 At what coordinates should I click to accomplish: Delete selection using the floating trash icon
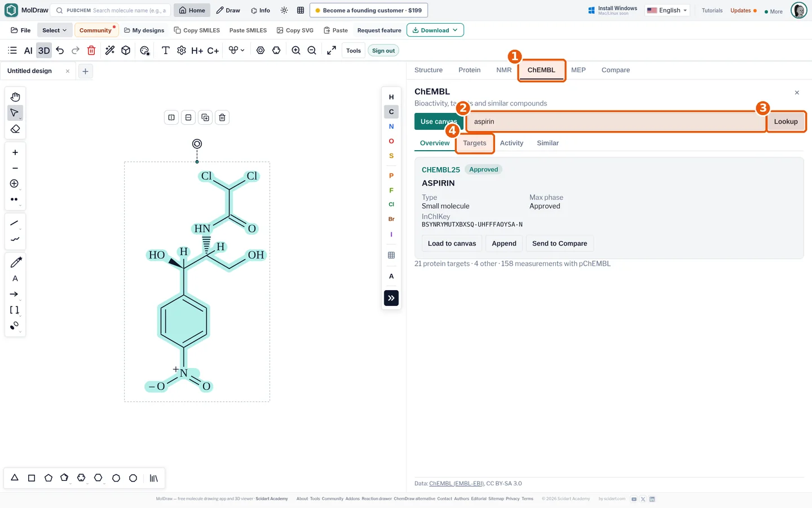tap(222, 117)
